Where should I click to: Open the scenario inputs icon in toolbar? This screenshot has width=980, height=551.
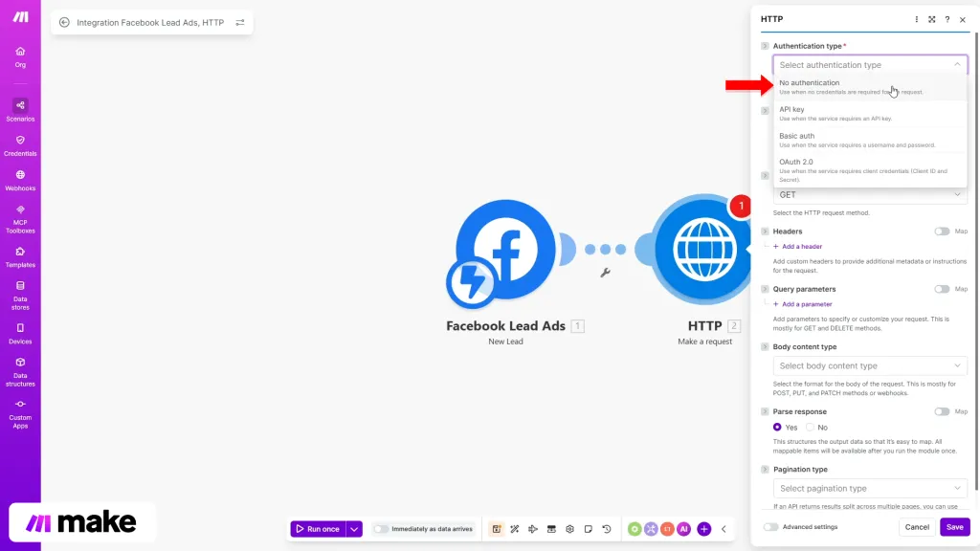pyautogui.click(x=551, y=529)
